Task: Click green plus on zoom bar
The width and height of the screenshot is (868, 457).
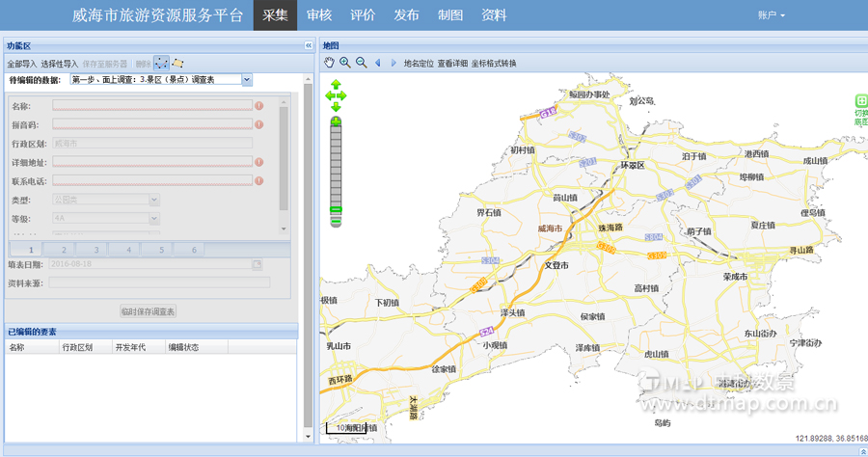Action: click(x=336, y=121)
